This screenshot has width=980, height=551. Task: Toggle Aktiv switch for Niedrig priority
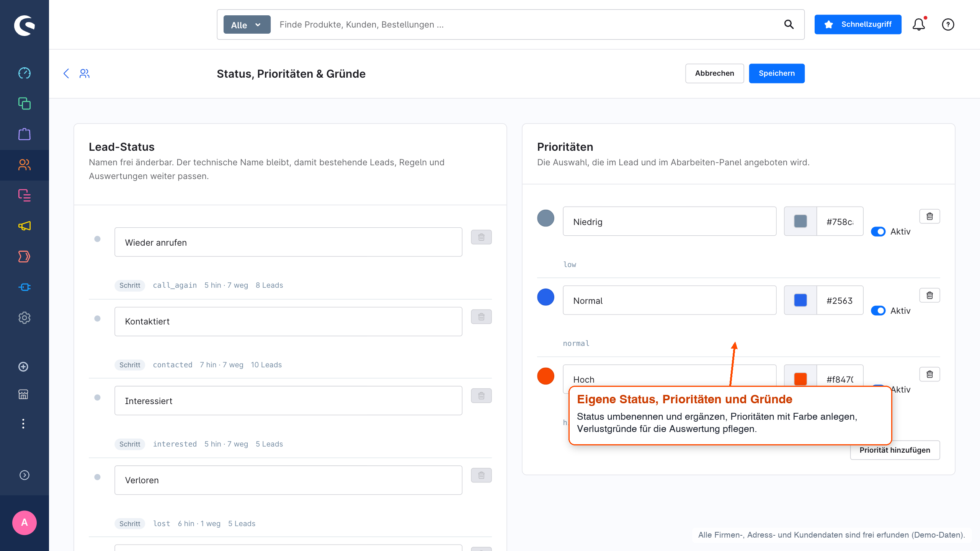pos(878,231)
